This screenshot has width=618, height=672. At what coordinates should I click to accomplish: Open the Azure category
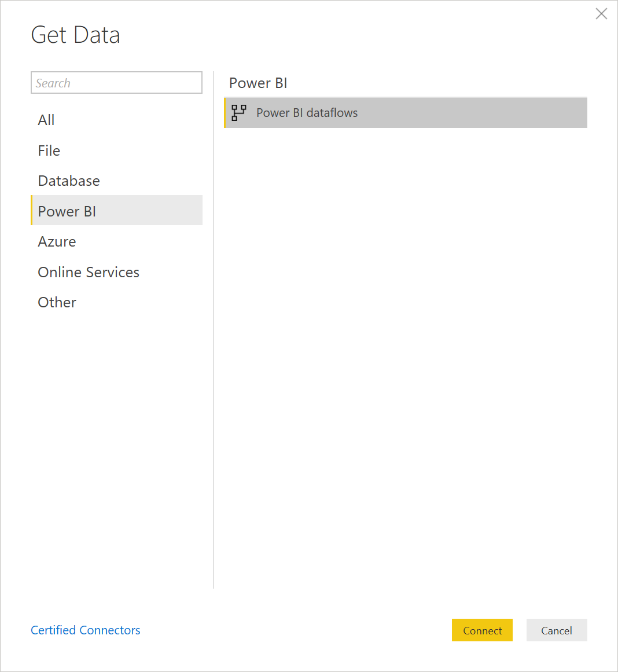click(57, 242)
